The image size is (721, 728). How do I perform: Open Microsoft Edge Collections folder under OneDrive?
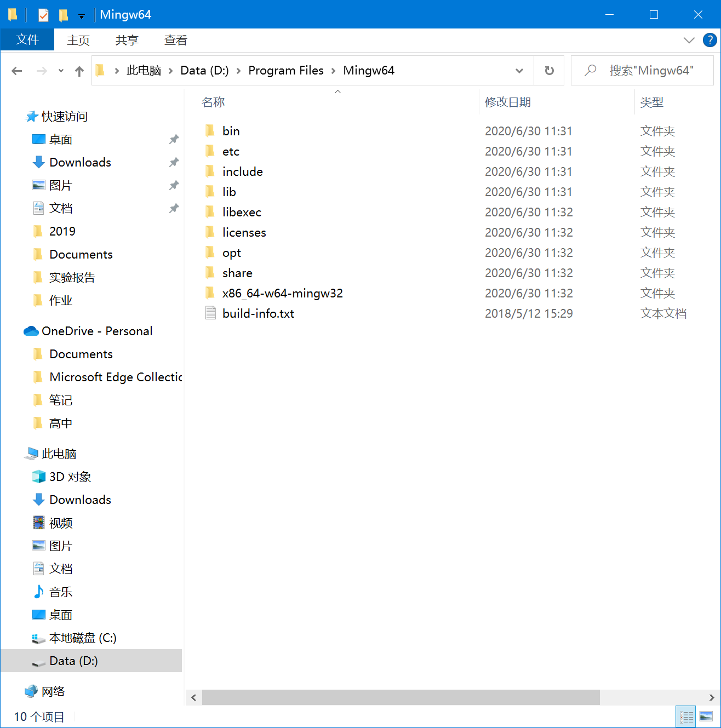coord(116,377)
